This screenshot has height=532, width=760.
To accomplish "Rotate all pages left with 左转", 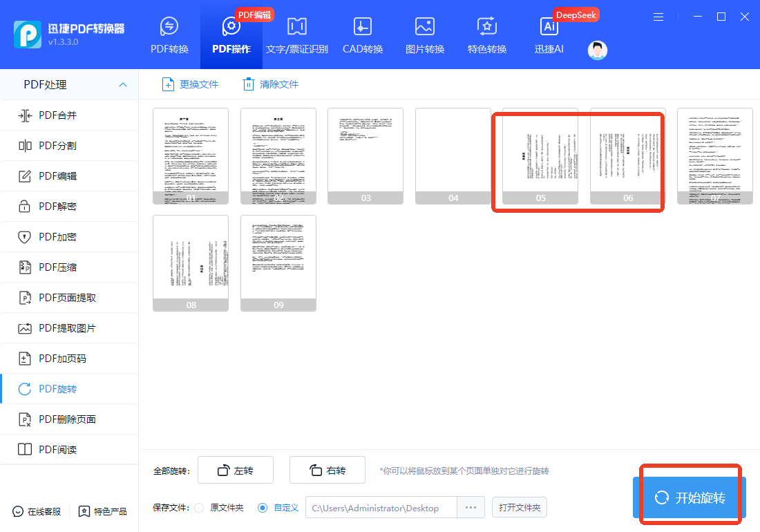I will 236,470.
